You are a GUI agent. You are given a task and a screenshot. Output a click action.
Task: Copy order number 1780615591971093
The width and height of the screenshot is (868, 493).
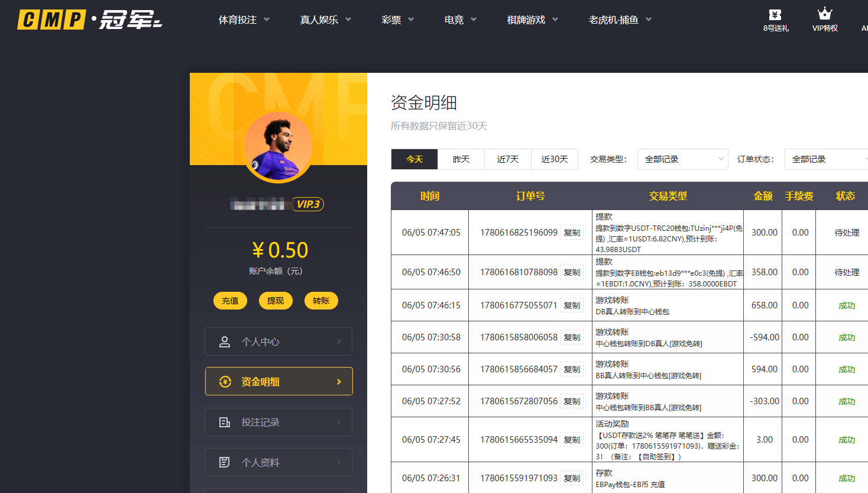pos(572,478)
